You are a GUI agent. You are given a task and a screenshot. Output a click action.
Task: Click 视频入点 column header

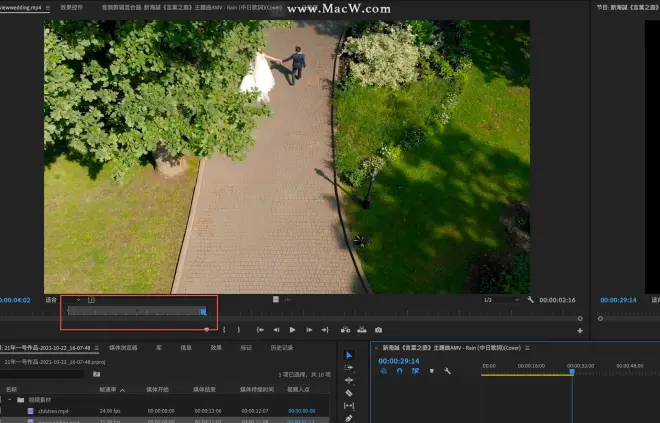click(298, 390)
